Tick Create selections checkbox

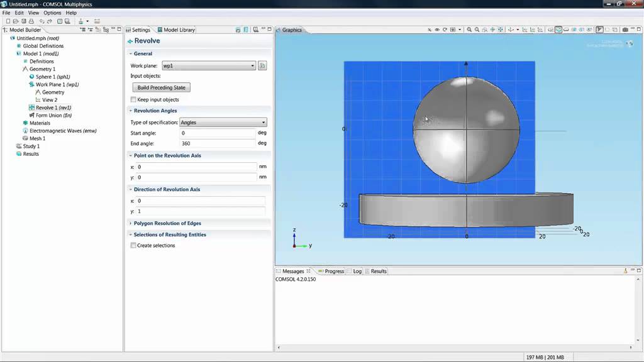coord(133,245)
